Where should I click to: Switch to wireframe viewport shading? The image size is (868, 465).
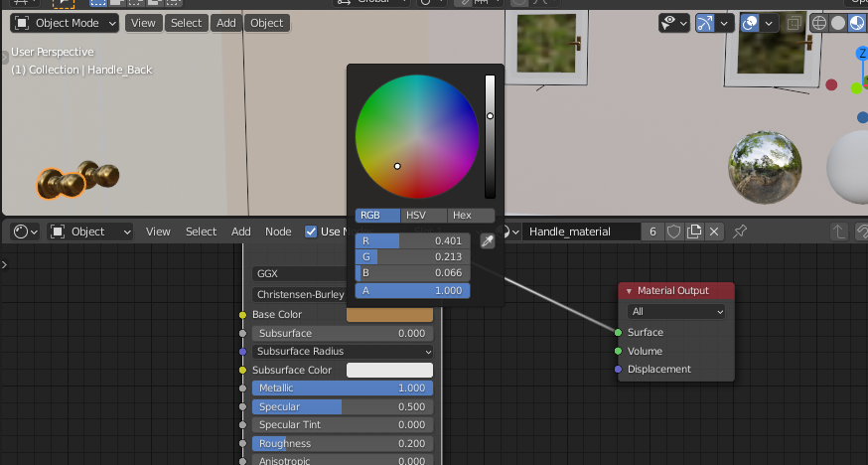[x=818, y=23]
